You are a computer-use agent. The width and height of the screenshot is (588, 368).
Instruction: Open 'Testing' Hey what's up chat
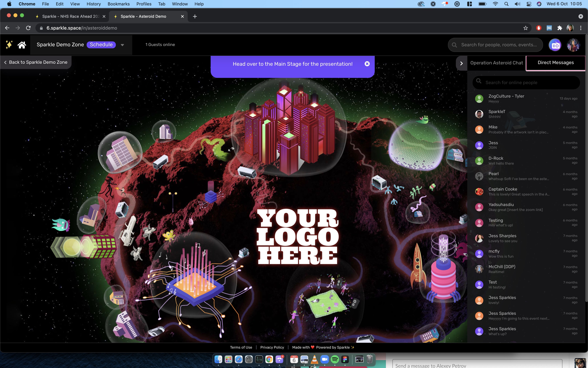[x=526, y=223]
